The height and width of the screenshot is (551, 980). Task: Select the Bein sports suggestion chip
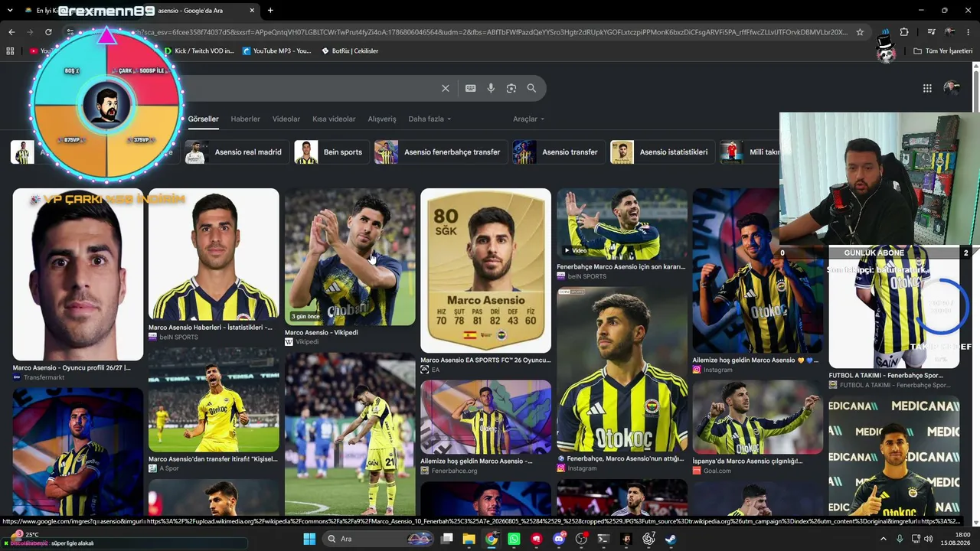pos(331,152)
